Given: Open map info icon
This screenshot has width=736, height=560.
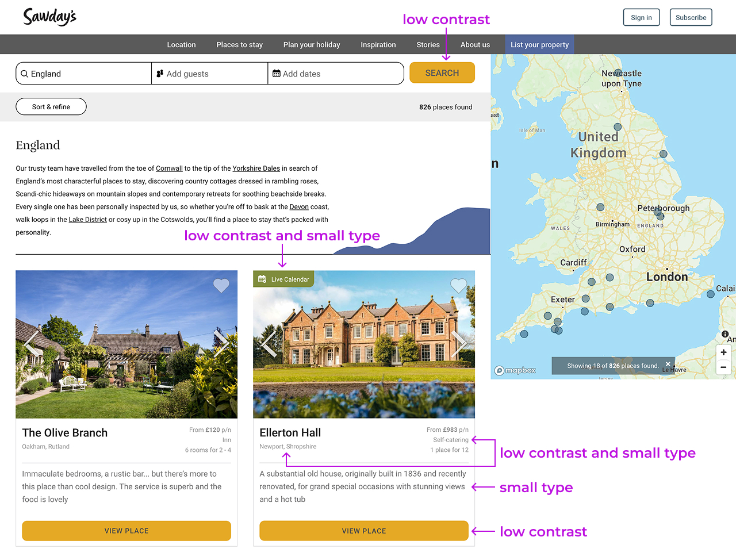Looking at the screenshot, I should [725, 334].
